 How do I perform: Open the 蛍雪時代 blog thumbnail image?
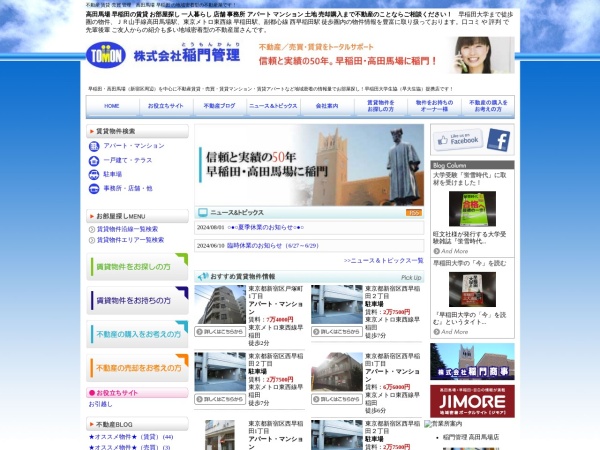click(472, 209)
